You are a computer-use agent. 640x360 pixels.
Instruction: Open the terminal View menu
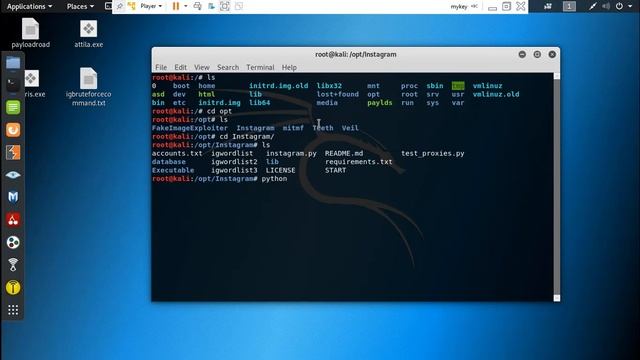[x=202, y=67]
